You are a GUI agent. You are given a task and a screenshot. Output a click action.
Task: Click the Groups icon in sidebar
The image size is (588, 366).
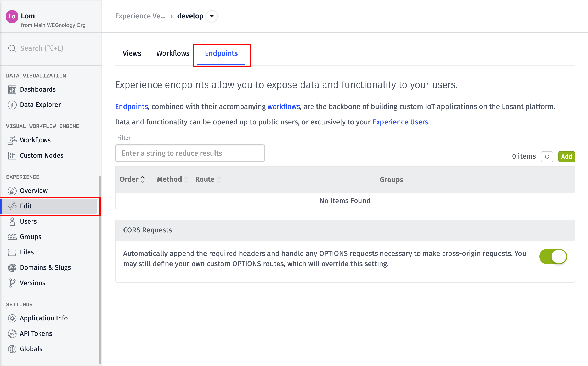coord(12,236)
